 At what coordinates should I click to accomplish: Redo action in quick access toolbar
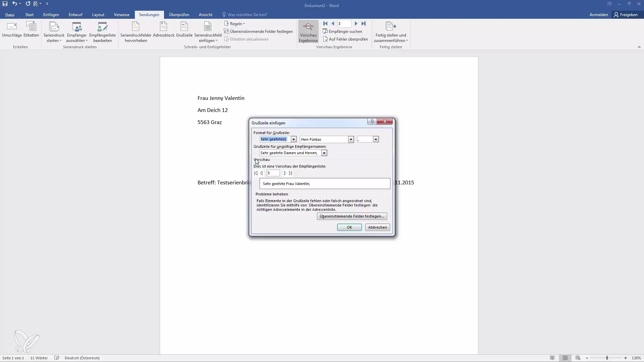pos(28,4)
